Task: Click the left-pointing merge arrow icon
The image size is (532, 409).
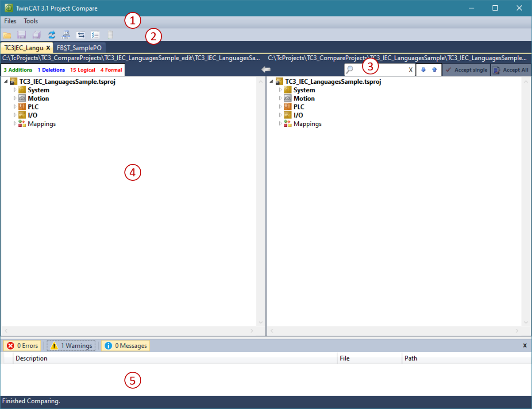Action: click(266, 70)
